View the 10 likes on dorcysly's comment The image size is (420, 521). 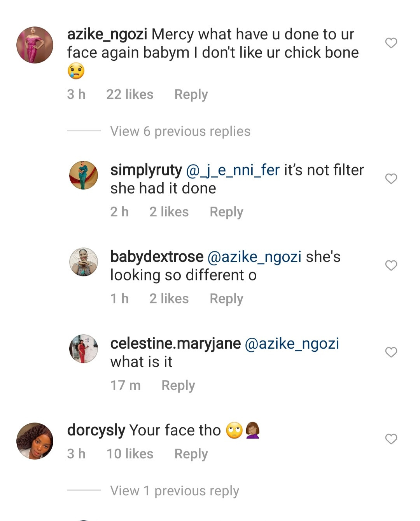pos(130,454)
